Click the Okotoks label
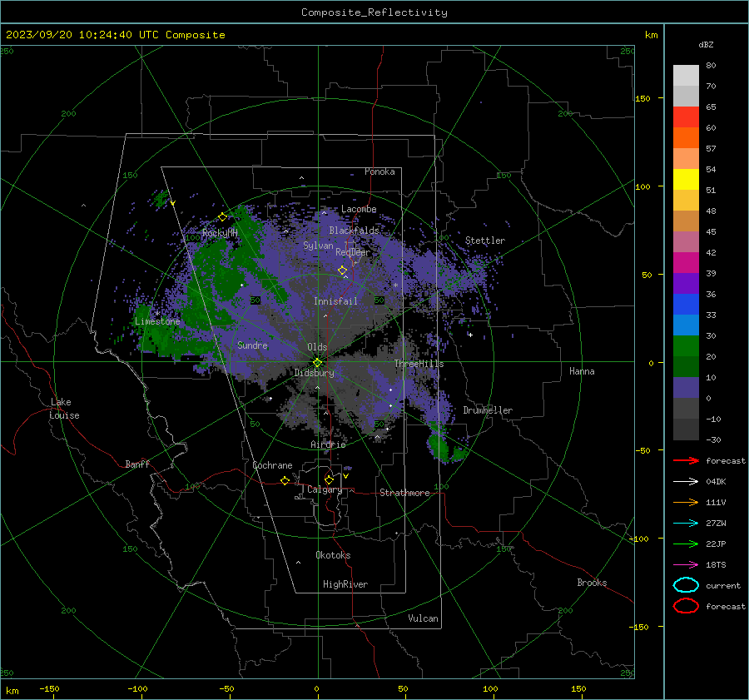The height and width of the screenshot is (700, 749). coord(333,555)
